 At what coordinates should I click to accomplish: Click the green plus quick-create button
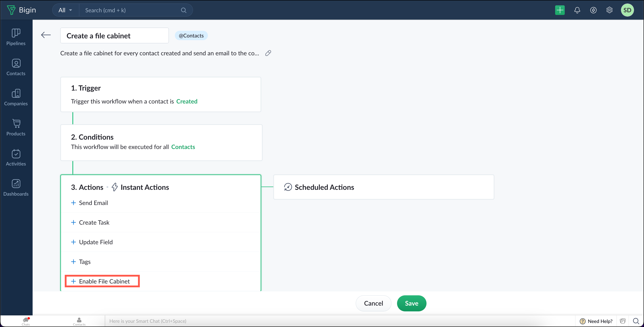pyautogui.click(x=560, y=10)
